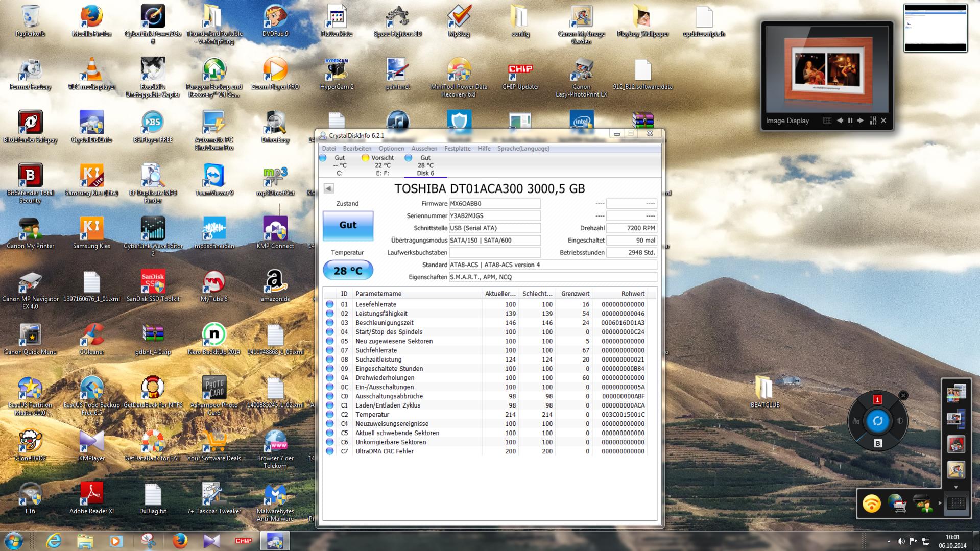Close the Image Display gadget

coord(884,121)
